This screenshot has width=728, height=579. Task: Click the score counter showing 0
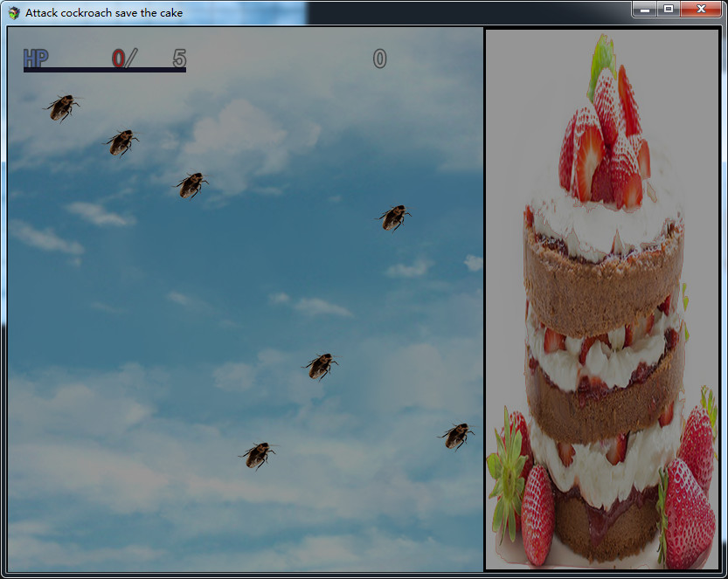pos(379,59)
